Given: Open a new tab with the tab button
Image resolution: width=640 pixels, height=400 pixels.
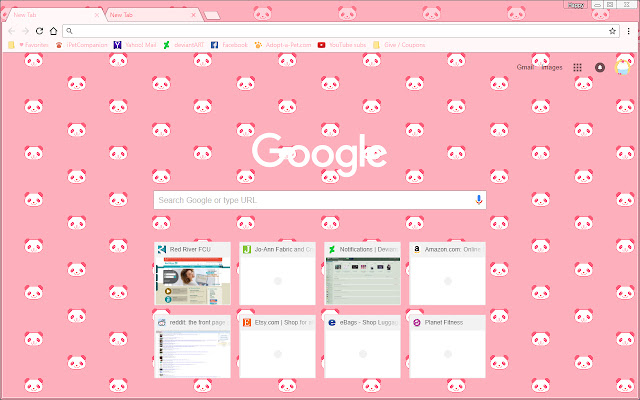Looking at the screenshot, I should (212, 16).
